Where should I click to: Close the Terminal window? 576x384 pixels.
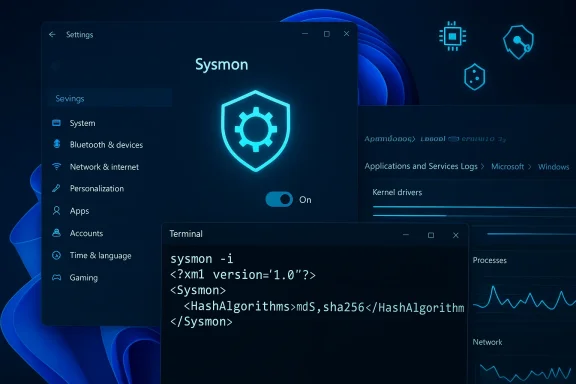(x=456, y=235)
